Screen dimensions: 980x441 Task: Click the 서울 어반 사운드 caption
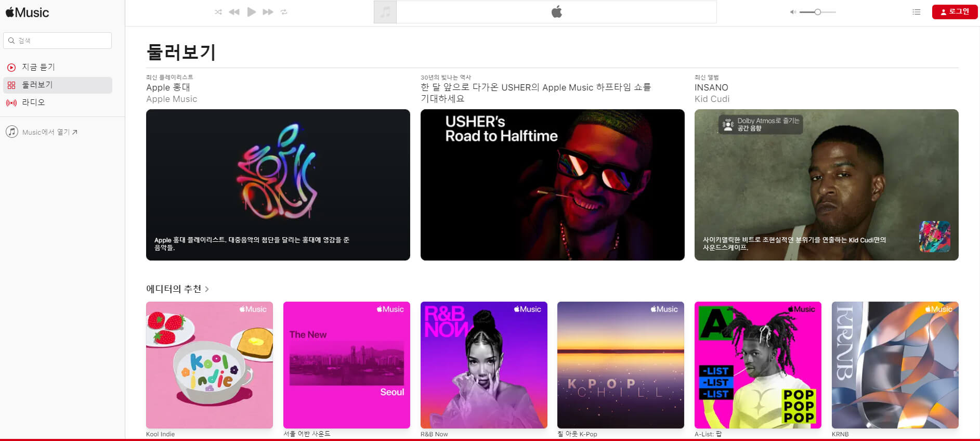click(307, 434)
